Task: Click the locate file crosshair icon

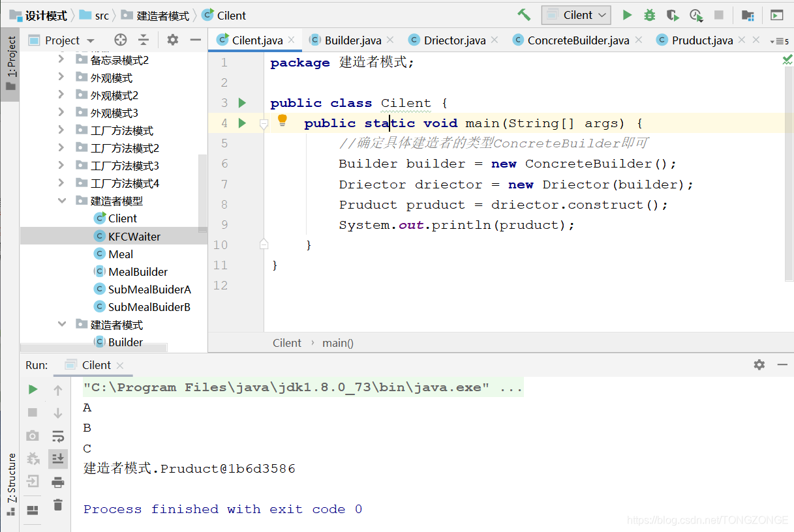Action: pos(120,40)
